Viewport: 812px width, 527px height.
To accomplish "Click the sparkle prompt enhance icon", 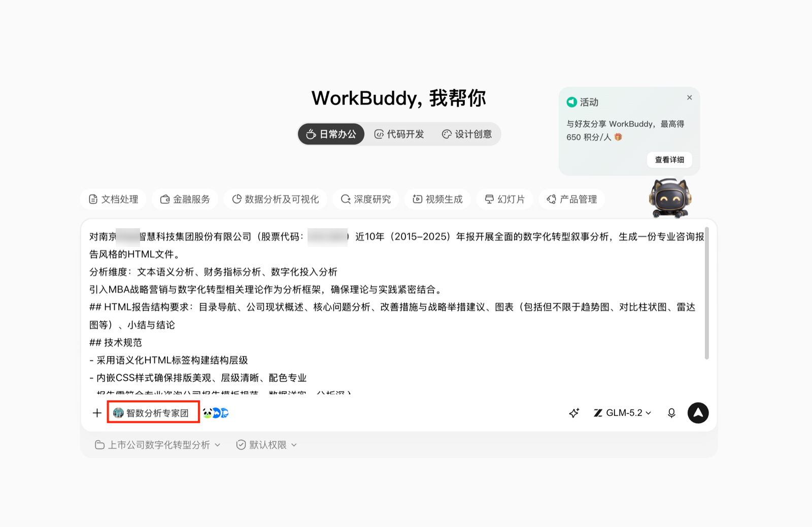I will tap(574, 413).
